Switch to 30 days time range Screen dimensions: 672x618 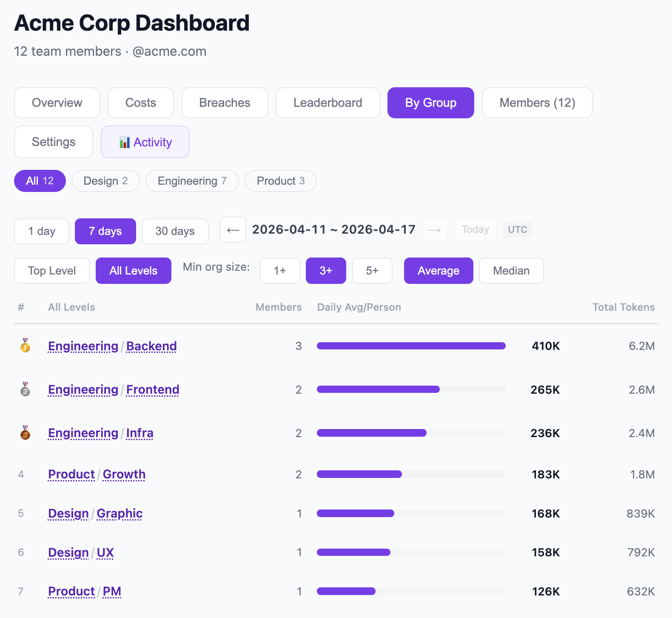[175, 231]
